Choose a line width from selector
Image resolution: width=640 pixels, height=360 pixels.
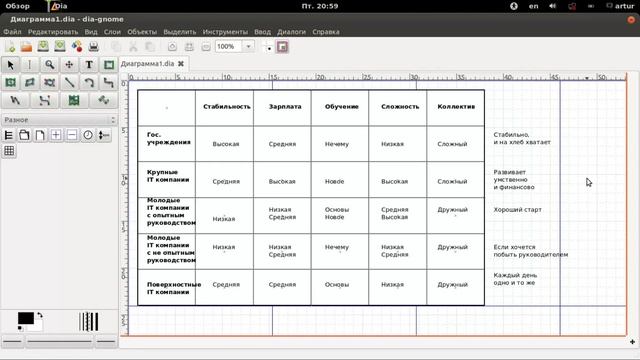click(x=89, y=322)
